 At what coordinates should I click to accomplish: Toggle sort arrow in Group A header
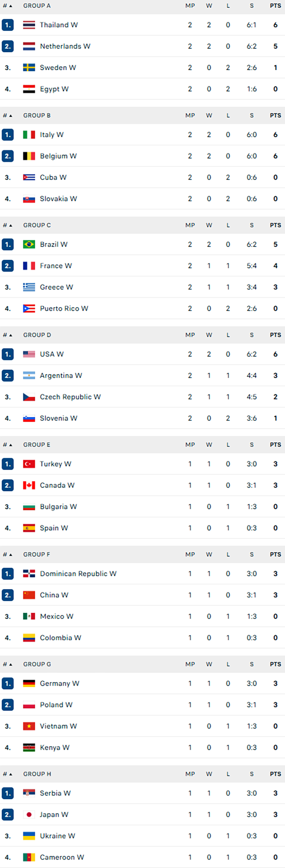click(x=11, y=6)
